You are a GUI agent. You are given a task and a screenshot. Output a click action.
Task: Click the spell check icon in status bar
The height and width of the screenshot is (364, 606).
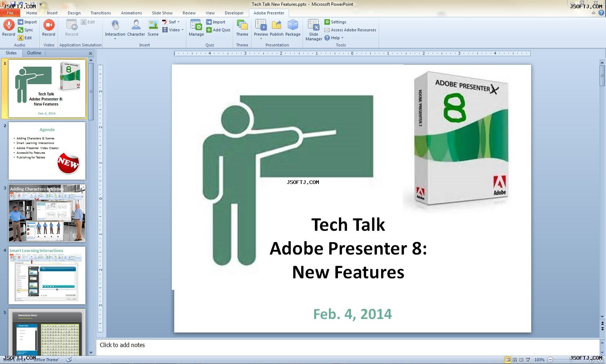69,360
